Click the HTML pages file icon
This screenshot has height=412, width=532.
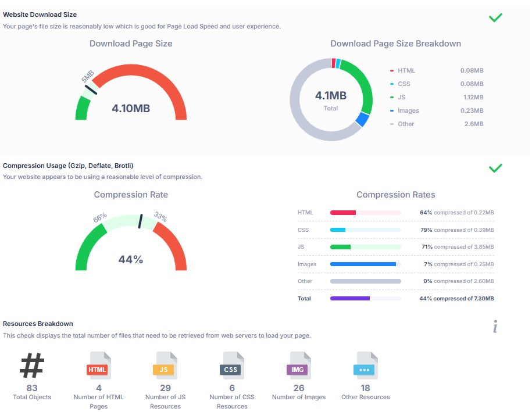[98, 366]
